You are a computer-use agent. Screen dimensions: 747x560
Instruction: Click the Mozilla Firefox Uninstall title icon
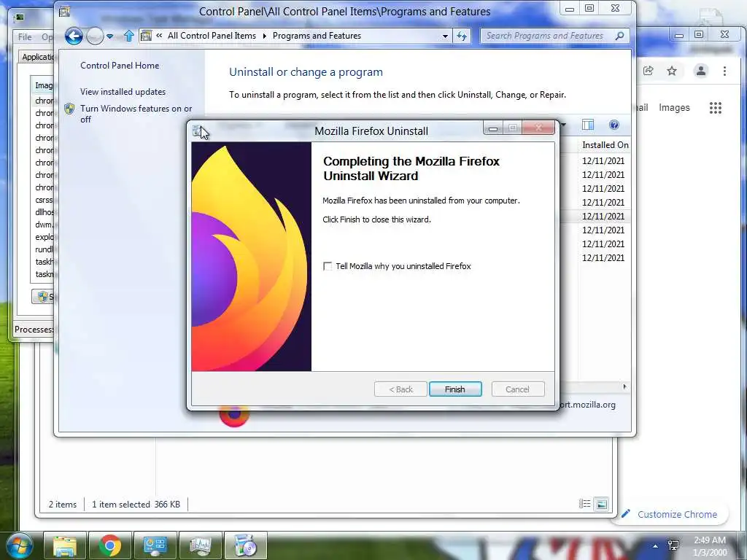[x=198, y=131]
